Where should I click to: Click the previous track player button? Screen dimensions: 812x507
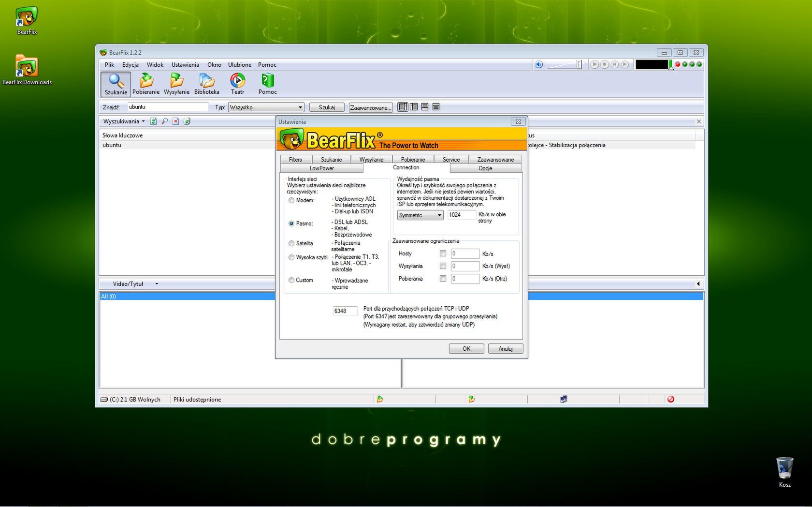pos(615,64)
